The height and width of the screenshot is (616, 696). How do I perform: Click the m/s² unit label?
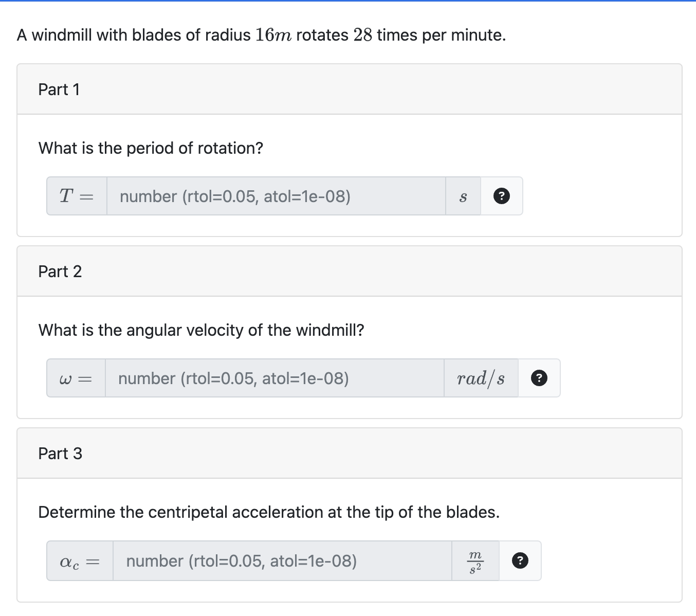(475, 561)
